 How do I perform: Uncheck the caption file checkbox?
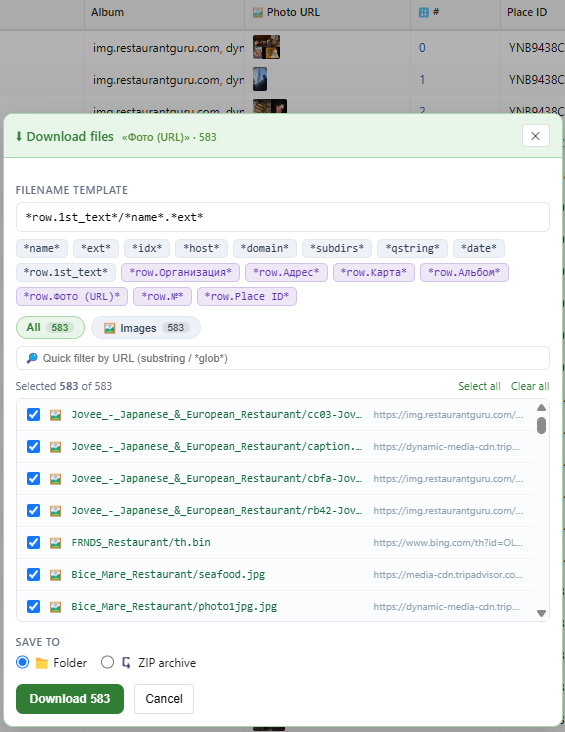click(33, 447)
